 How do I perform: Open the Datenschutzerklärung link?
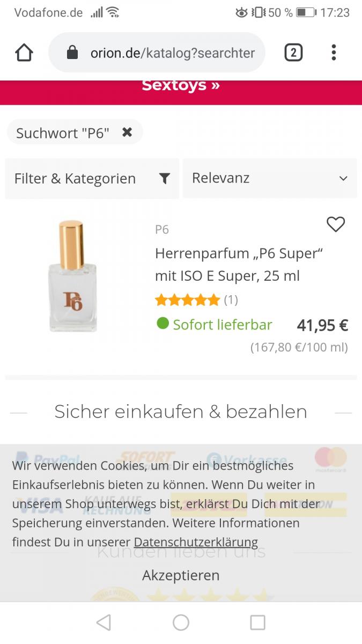click(x=196, y=542)
